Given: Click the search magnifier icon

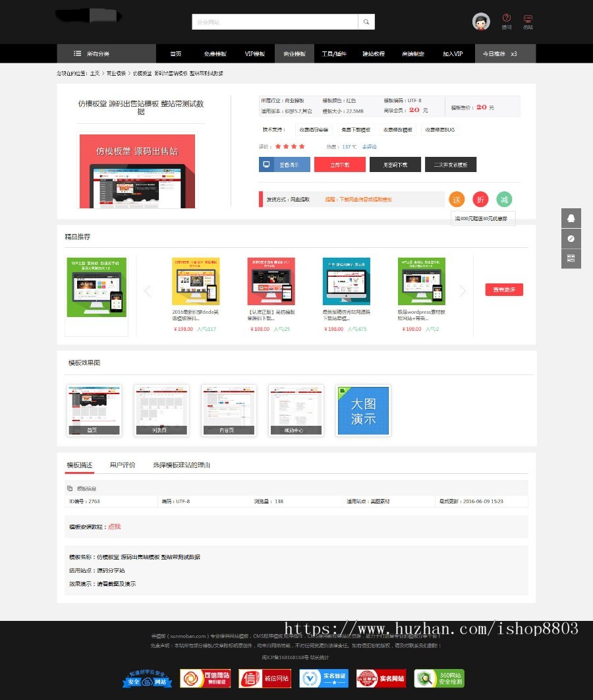Looking at the screenshot, I should tap(366, 22).
